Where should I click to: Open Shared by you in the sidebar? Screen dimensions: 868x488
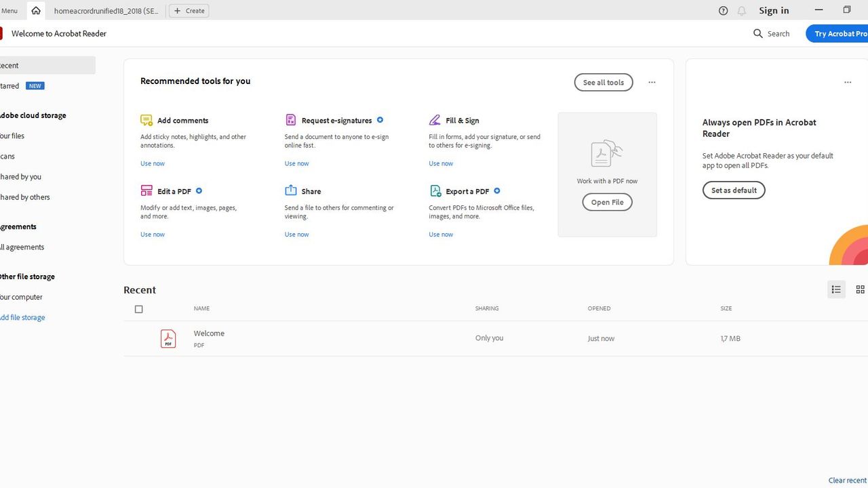pos(20,176)
